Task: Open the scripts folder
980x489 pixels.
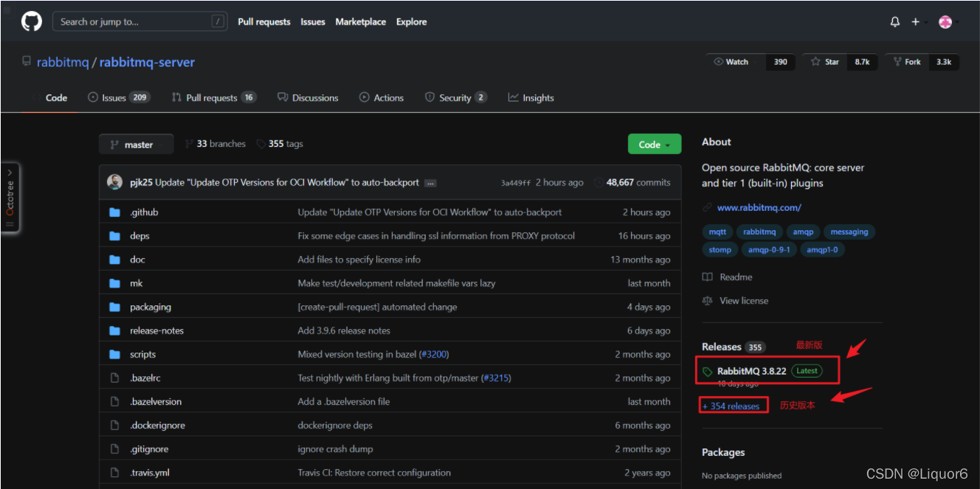Action: pyautogui.click(x=143, y=354)
